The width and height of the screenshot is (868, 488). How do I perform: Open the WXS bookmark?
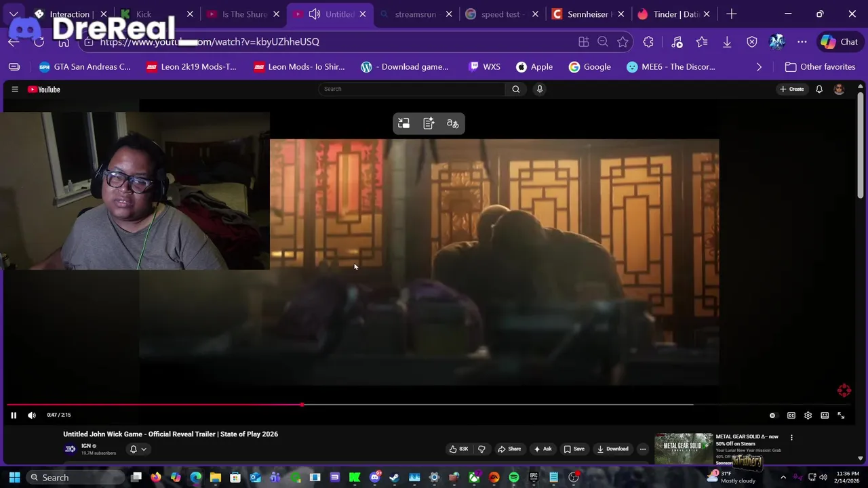484,67
